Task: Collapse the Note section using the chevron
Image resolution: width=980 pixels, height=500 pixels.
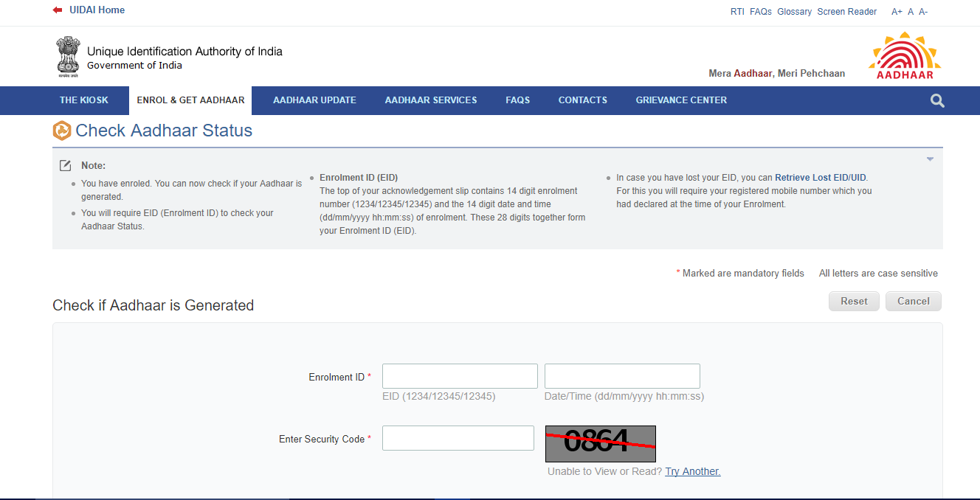Action: pos(929,158)
